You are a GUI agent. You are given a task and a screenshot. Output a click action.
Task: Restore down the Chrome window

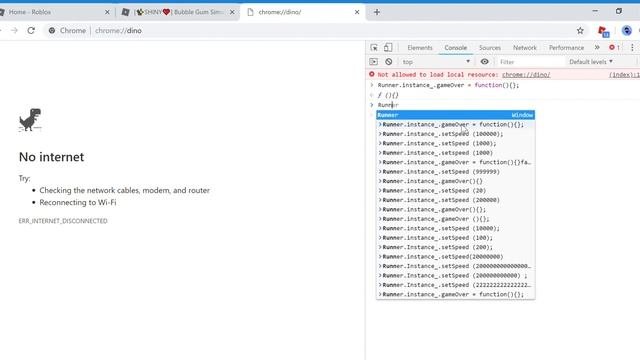(619, 11)
